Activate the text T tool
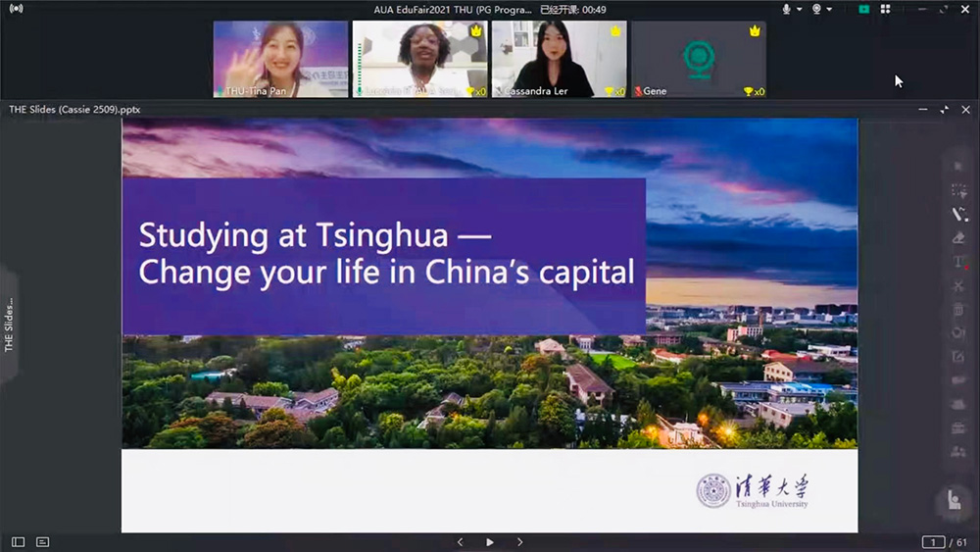 tap(958, 262)
